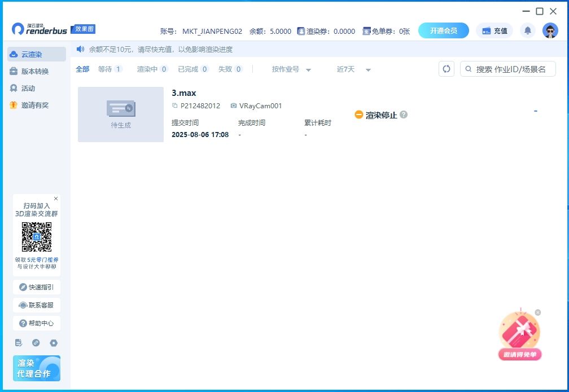The width and height of the screenshot is (569, 392).
Task: Click the 余额不足10元 notice text
Action: (x=161, y=49)
